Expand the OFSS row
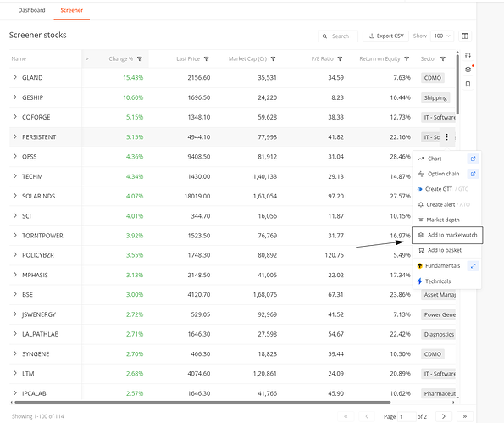Screen dimensions: 504x423 (x=14, y=156)
